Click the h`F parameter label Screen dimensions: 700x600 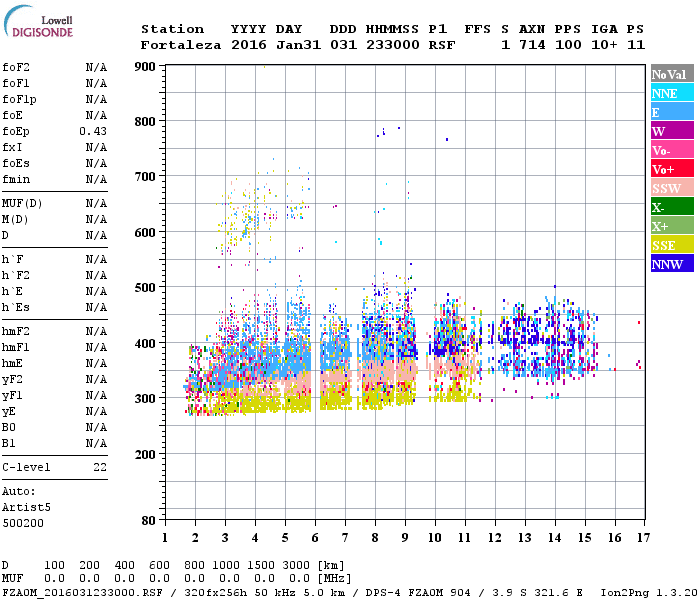pyautogui.click(x=12, y=259)
